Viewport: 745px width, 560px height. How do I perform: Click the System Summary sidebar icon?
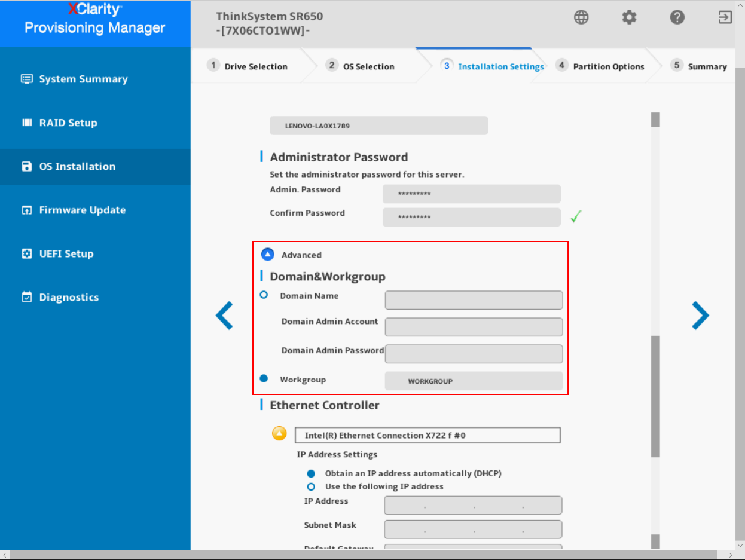click(x=27, y=79)
